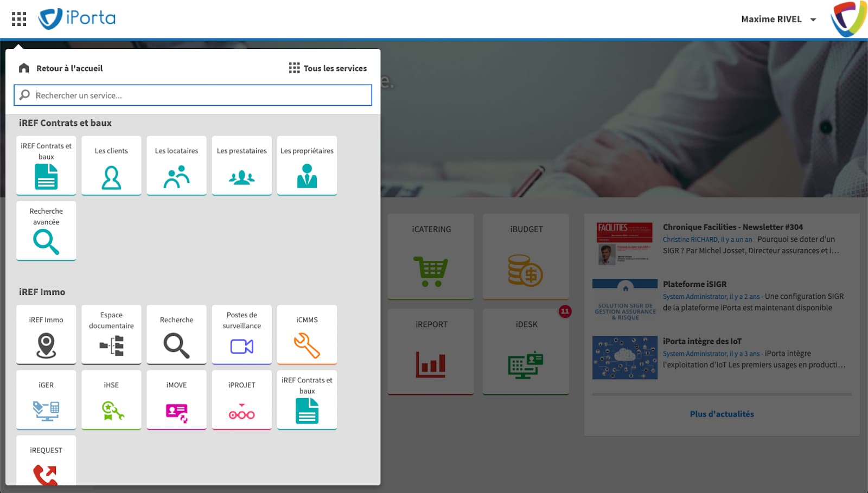Click the iPorta logo in the header

click(x=77, y=18)
